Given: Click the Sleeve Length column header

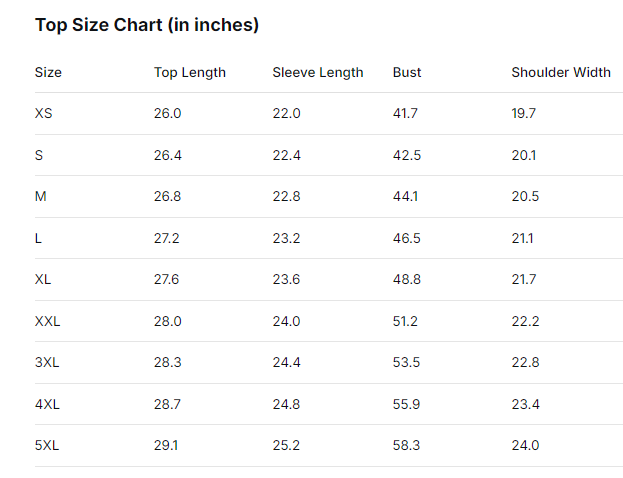Looking at the screenshot, I should pyautogui.click(x=318, y=72).
